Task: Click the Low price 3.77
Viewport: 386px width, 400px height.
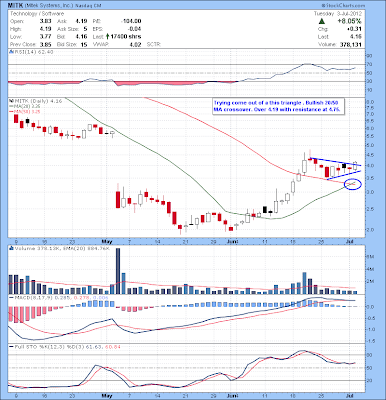Action: click(x=45, y=37)
